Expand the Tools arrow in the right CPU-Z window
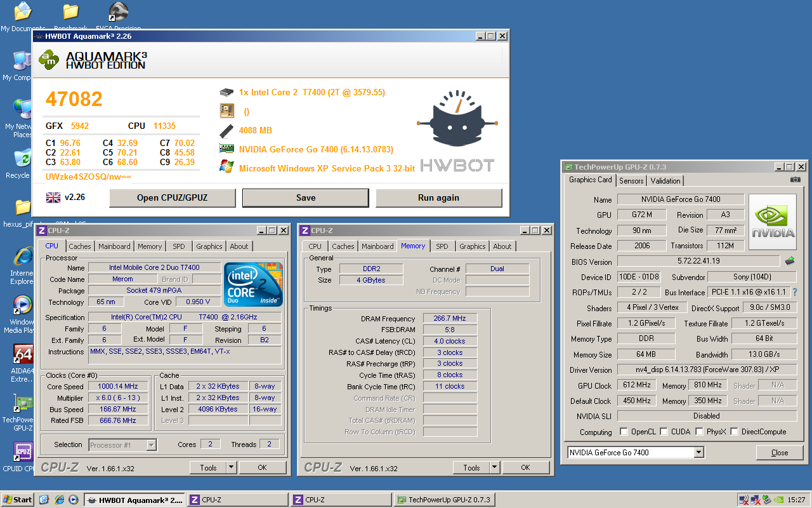Viewport: 812px width, 508px height. click(x=494, y=467)
